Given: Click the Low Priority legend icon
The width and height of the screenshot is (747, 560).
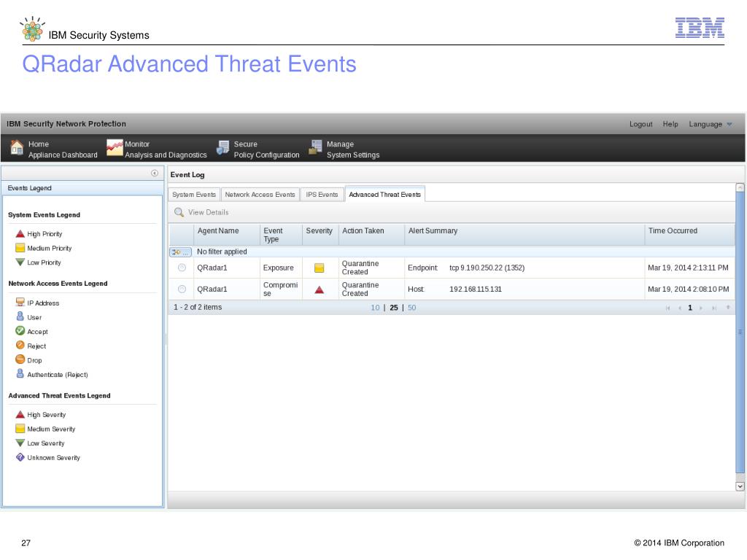Looking at the screenshot, I should [20, 262].
